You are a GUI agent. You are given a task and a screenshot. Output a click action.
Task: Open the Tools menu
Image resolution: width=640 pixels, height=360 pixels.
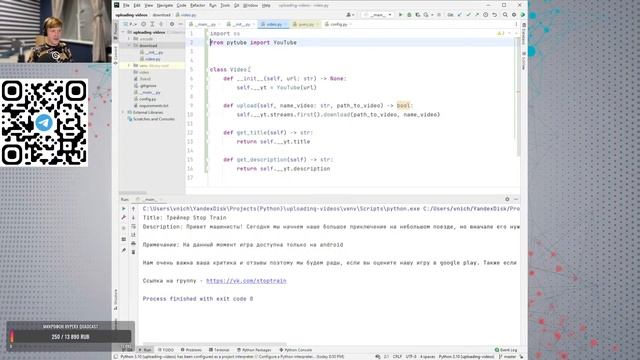point(225,5)
